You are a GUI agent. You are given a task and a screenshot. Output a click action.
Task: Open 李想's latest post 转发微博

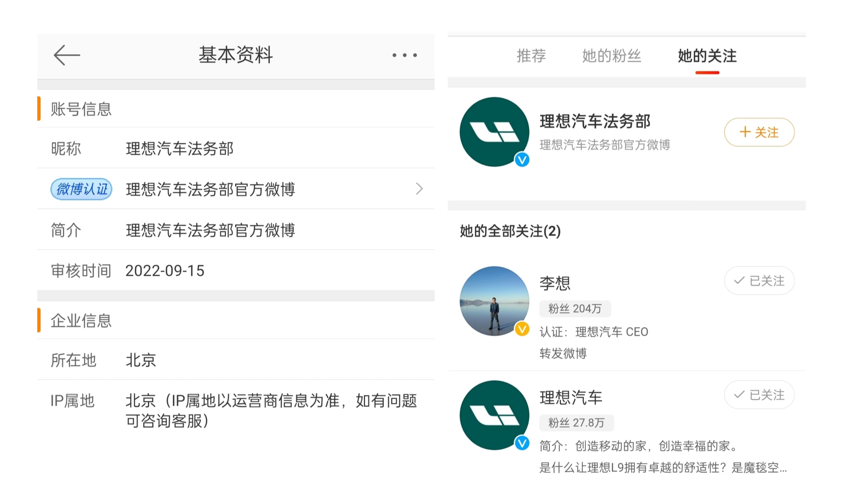click(x=563, y=353)
